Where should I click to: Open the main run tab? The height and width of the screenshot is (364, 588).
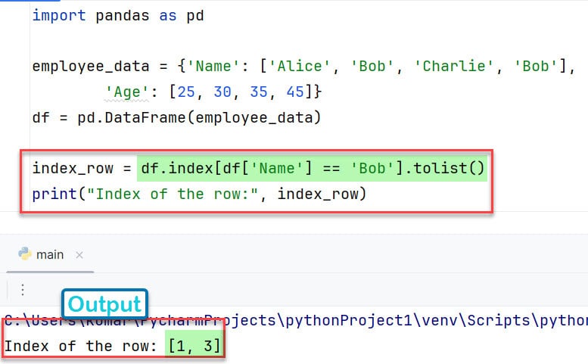tap(49, 255)
